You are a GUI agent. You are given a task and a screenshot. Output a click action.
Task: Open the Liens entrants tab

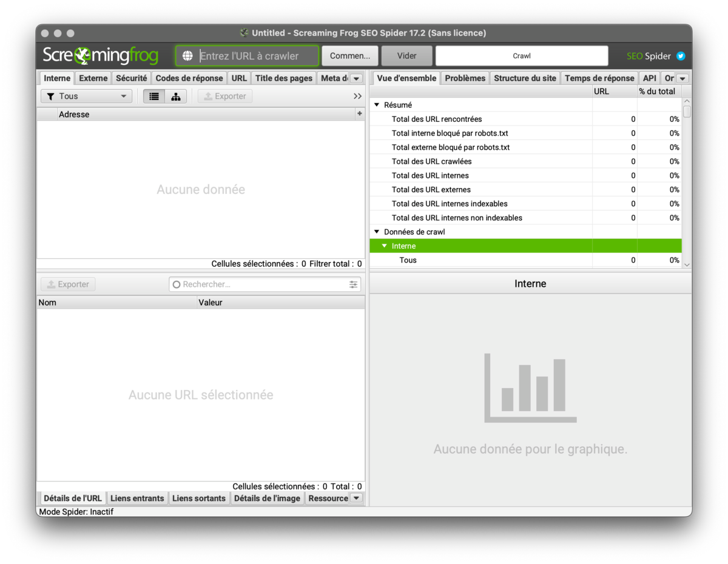coord(137,498)
